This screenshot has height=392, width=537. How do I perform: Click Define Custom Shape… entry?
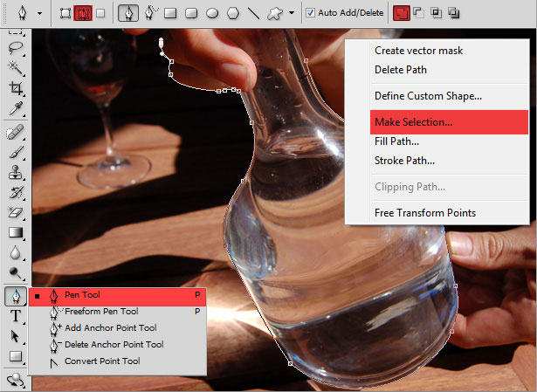pos(428,96)
